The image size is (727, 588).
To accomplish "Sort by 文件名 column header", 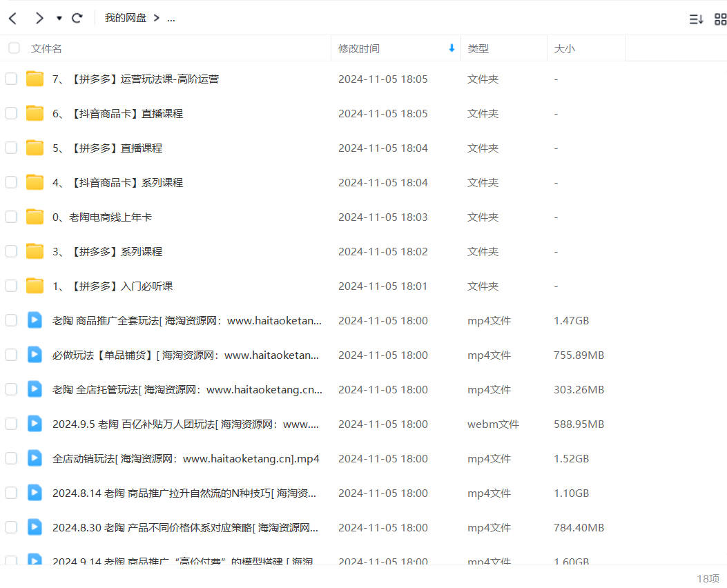I will (46, 48).
